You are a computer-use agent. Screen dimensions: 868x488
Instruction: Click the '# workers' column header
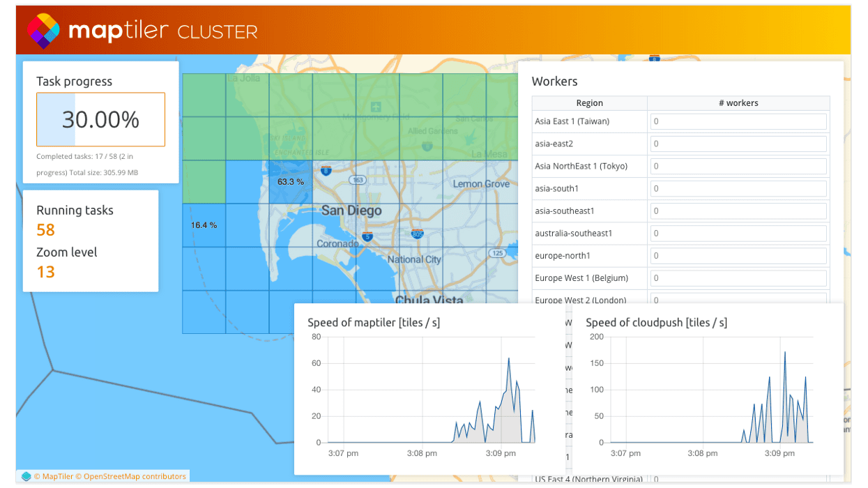coord(739,102)
